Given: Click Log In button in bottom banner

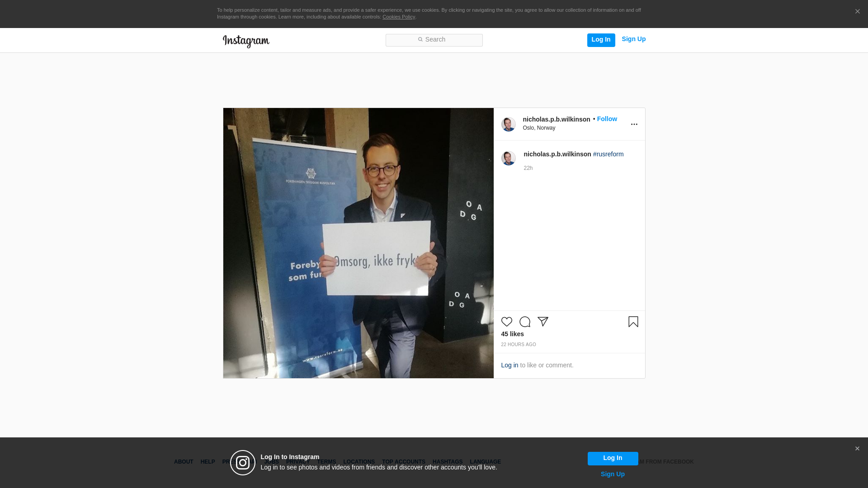Looking at the screenshot, I should [613, 458].
